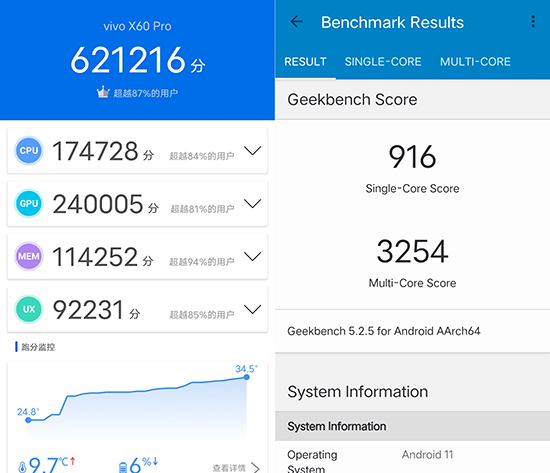
Task: Switch to the MULTI-CORE tab
Action: [475, 62]
